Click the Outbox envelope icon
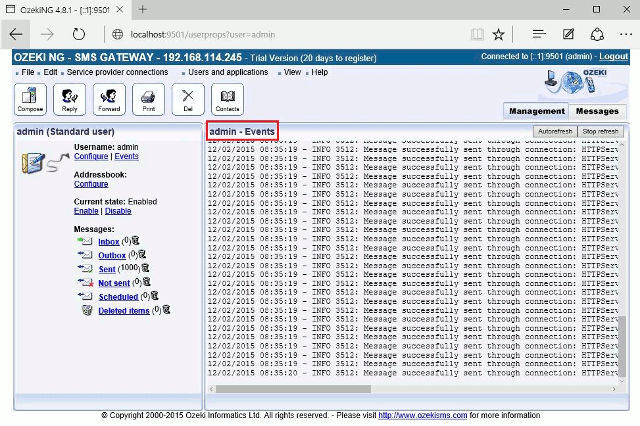This screenshot has height=426, width=640. (x=85, y=255)
